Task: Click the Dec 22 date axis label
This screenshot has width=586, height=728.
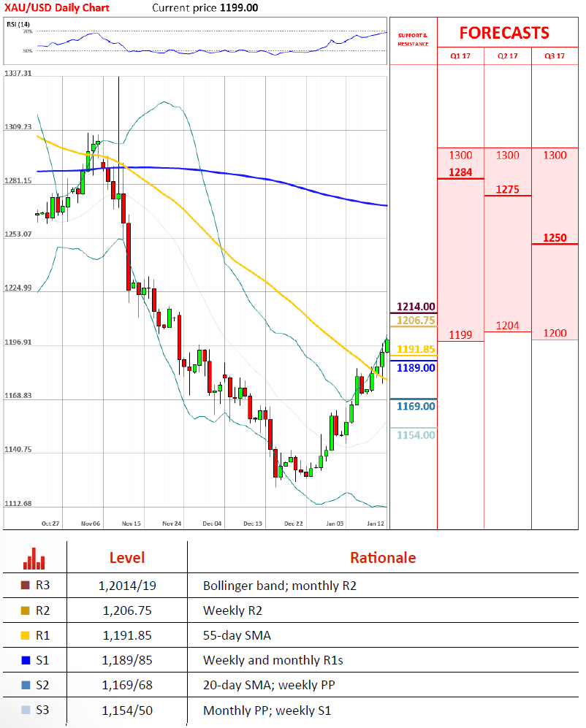Action: (293, 524)
